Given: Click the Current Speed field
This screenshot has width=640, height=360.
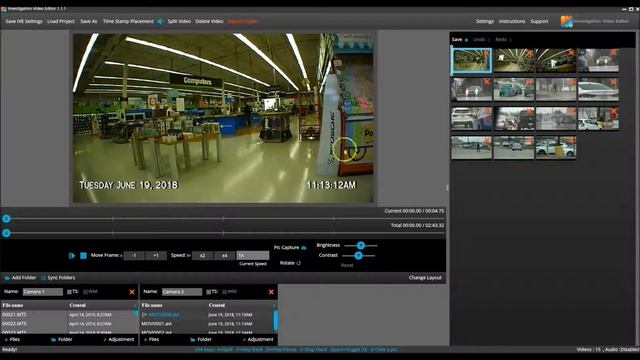Looking at the screenshot, I should 253,256.
